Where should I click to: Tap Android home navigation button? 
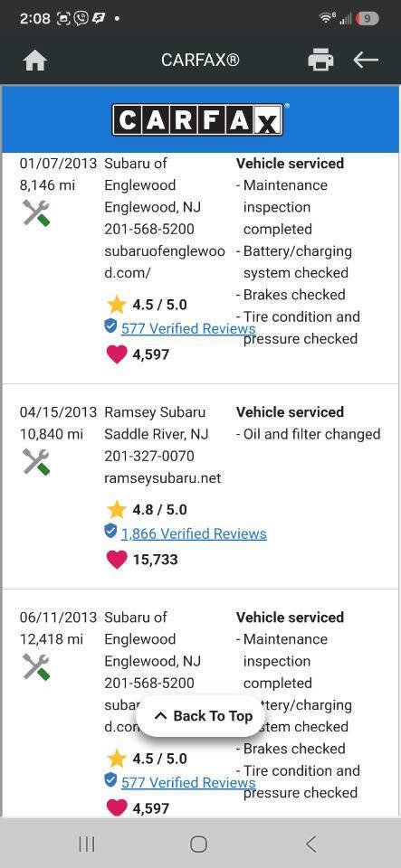199,844
